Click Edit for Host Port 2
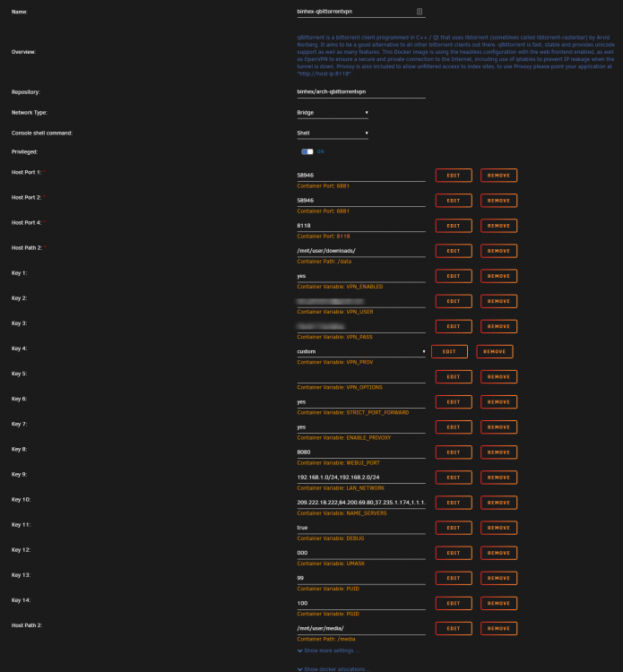 click(454, 201)
